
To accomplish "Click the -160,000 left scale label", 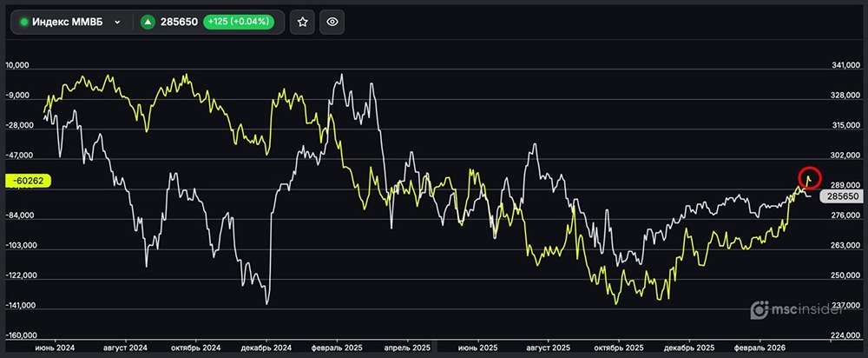I will [x=24, y=335].
